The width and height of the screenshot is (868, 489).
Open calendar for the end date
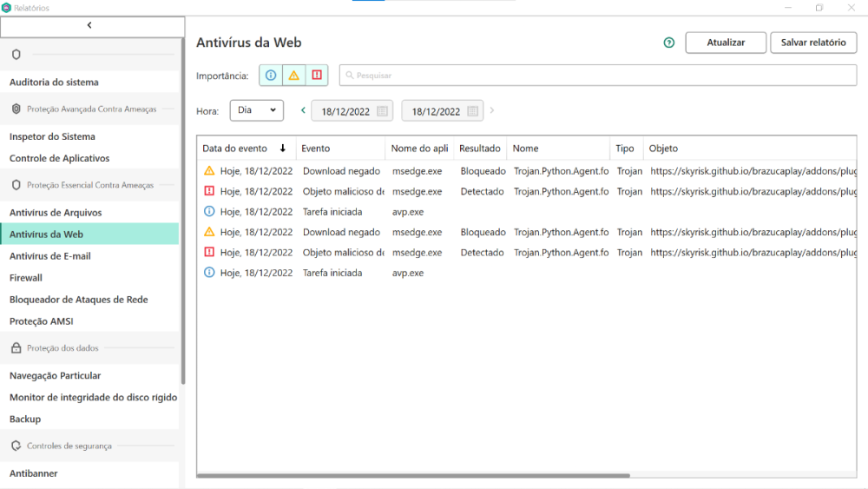[472, 111]
